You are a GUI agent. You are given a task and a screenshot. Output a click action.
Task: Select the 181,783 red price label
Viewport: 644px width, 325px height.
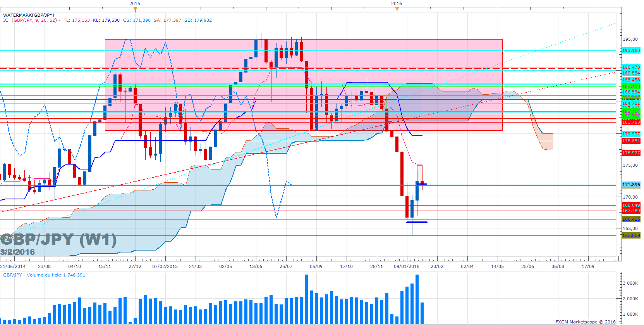pyautogui.click(x=631, y=123)
